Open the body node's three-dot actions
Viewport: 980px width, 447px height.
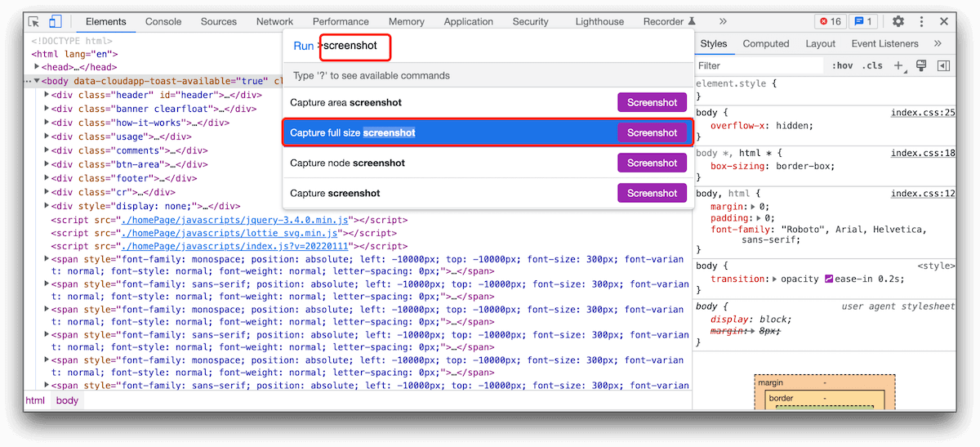[x=29, y=81]
